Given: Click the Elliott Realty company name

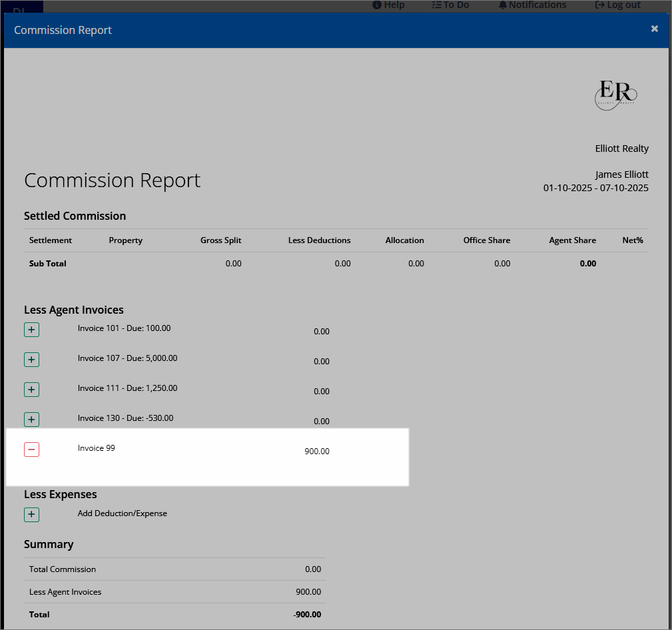Looking at the screenshot, I should pyautogui.click(x=622, y=149).
